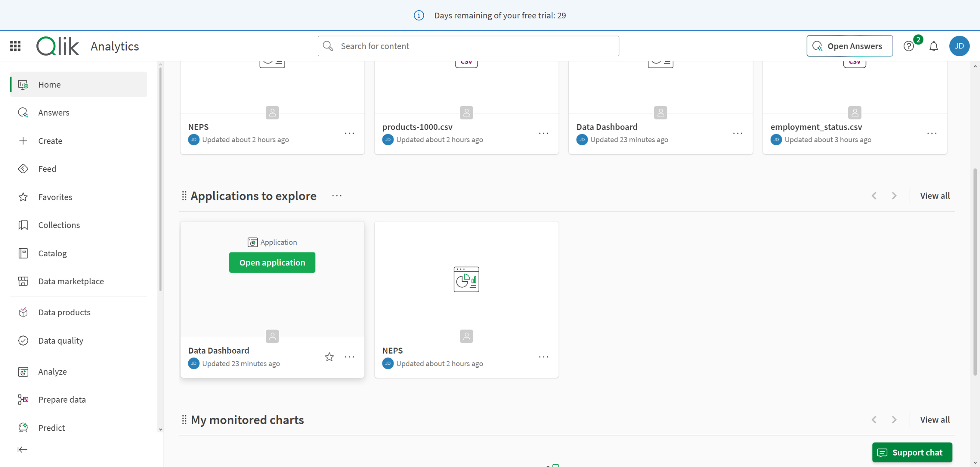
Task: Open more options for products-1000.csv card
Action: point(544,133)
